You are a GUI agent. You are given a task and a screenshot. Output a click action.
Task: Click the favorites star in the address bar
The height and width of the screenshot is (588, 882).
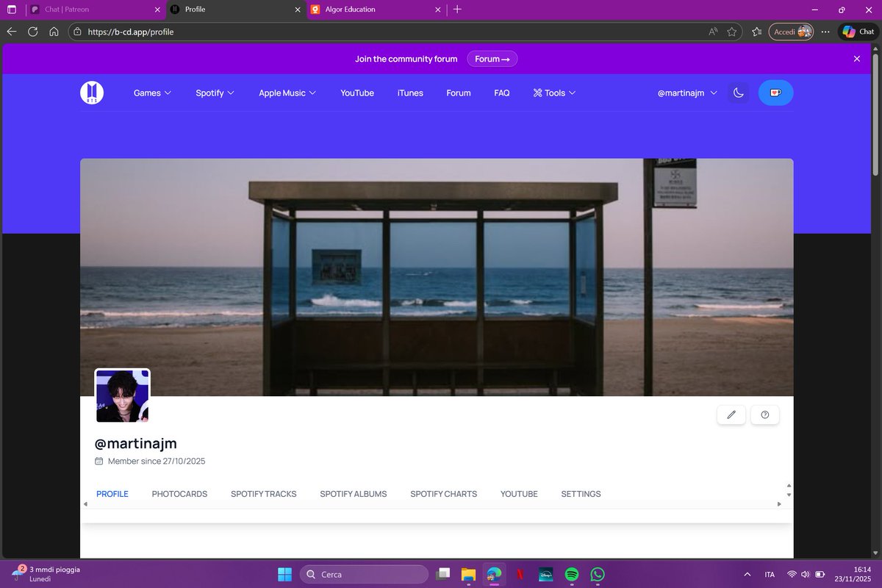point(731,32)
